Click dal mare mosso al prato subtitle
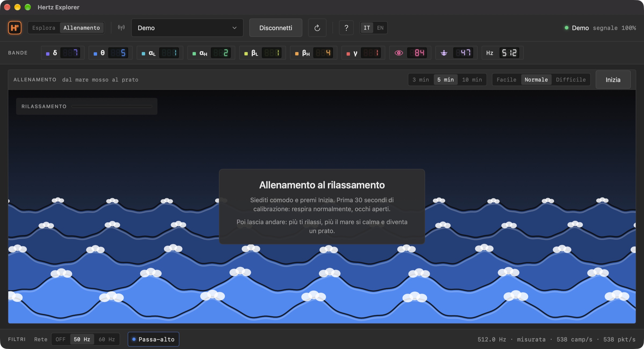The width and height of the screenshot is (644, 349). click(100, 80)
